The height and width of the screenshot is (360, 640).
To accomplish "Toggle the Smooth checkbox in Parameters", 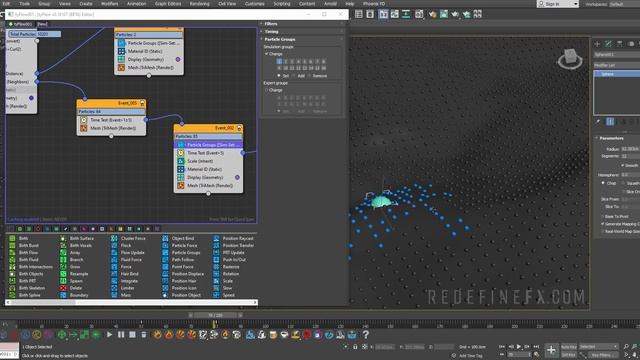I will click(622, 165).
